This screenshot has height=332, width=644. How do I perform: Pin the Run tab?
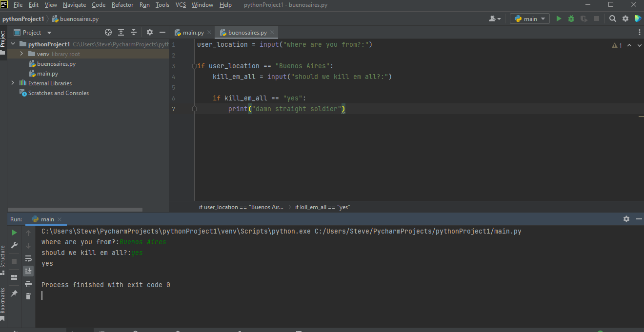(x=14, y=293)
